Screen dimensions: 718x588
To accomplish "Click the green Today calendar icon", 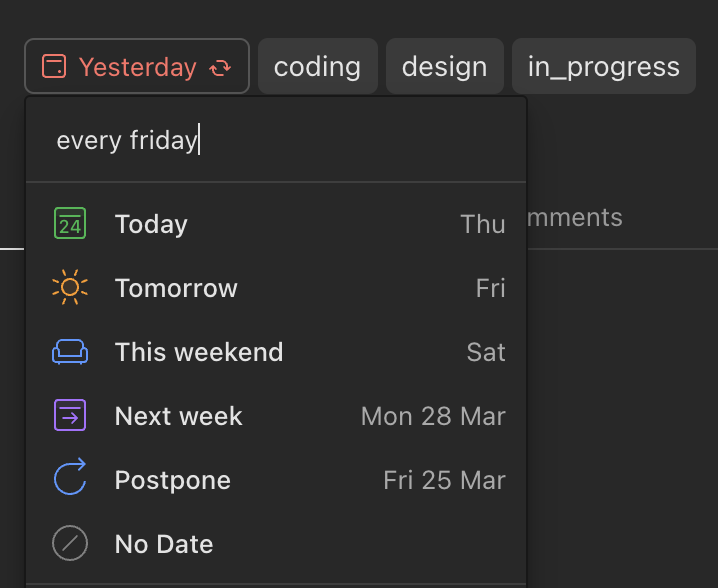I will tap(70, 223).
